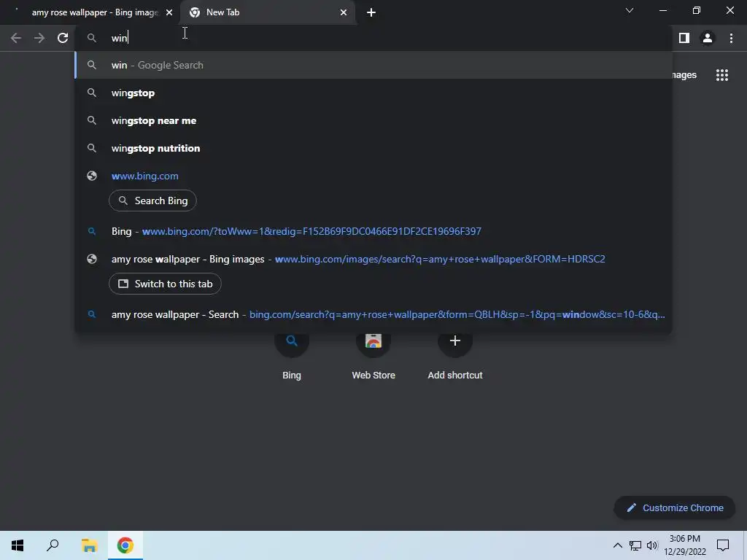The height and width of the screenshot is (560, 747).
Task: Open the notification center icon
Action: (723, 545)
